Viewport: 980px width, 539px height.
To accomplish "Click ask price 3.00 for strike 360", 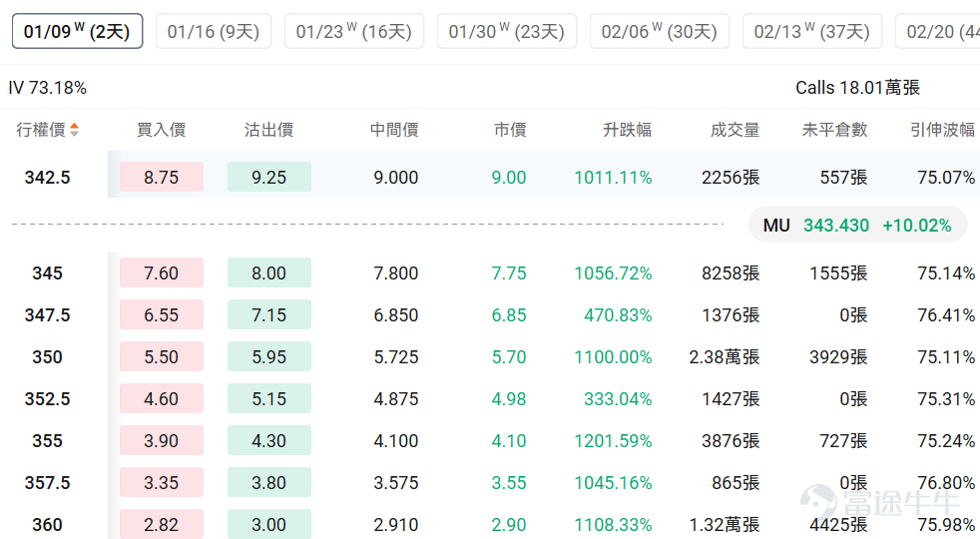I will (x=268, y=524).
